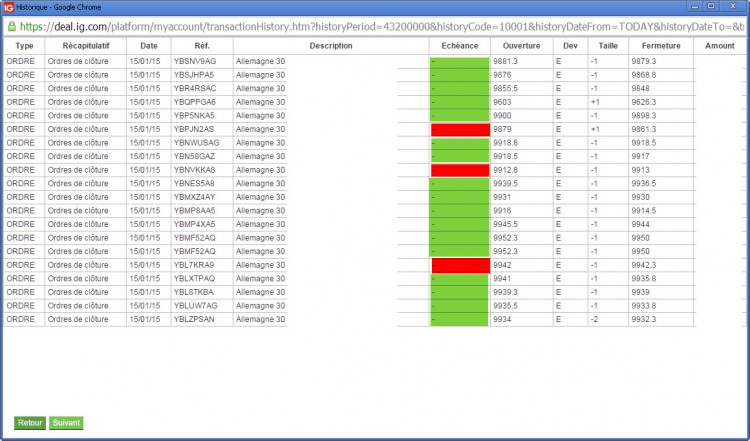Image resolution: width=750 pixels, height=441 pixels.
Task: Click the Récapitulatif column header
Action: [86, 46]
